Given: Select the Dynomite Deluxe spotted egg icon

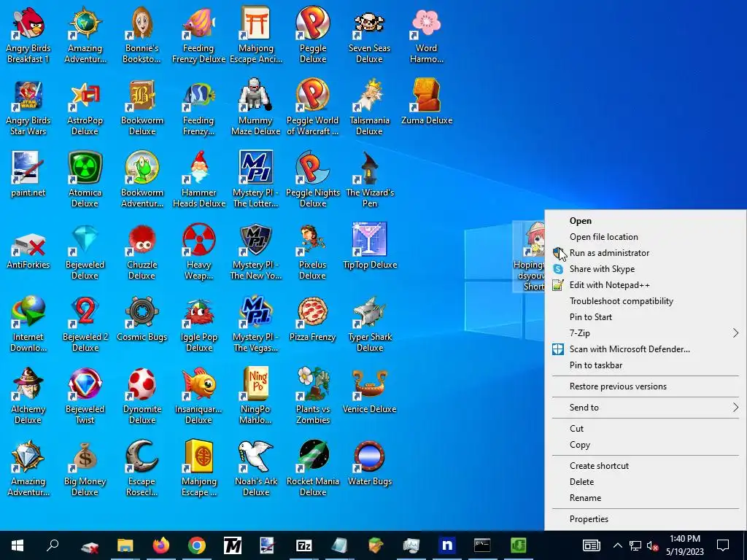Looking at the screenshot, I should (x=142, y=384).
